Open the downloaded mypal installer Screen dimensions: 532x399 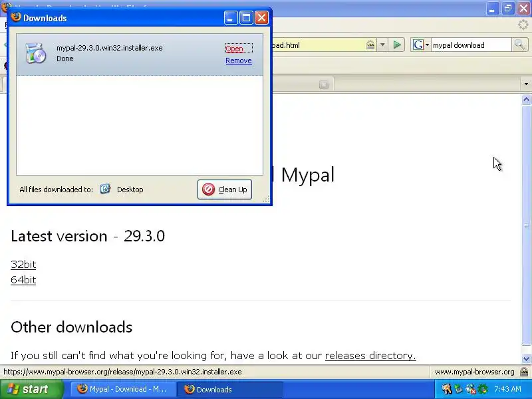pyautogui.click(x=234, y=49)
